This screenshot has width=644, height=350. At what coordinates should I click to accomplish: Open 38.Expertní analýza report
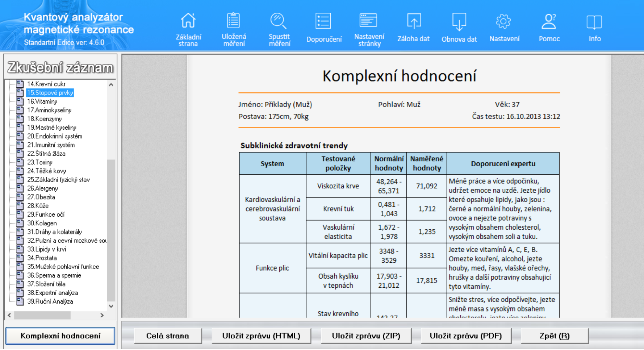[x=53, y=293]
